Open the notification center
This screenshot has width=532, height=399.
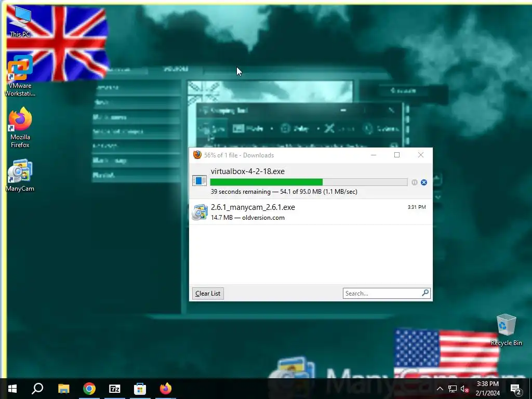coord(516,389)
